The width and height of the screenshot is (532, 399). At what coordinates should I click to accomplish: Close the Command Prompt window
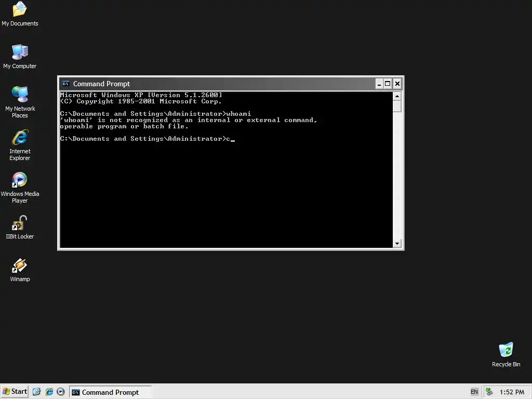pos(397,84)
